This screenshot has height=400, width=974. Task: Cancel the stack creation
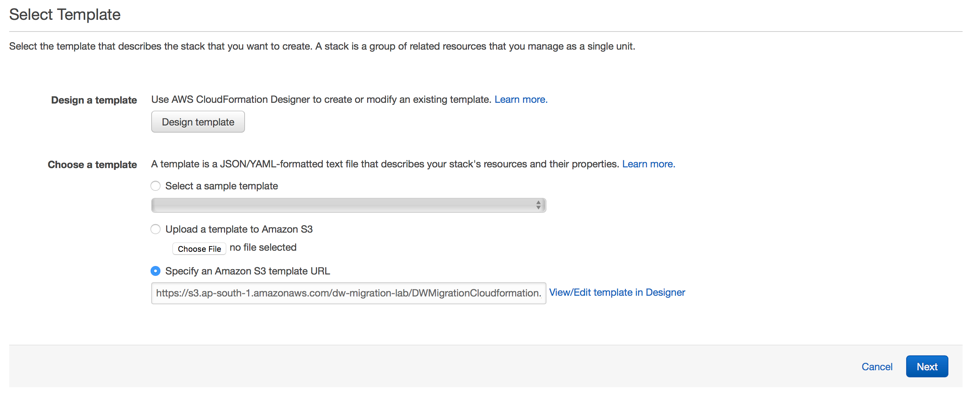click(877, 367)
